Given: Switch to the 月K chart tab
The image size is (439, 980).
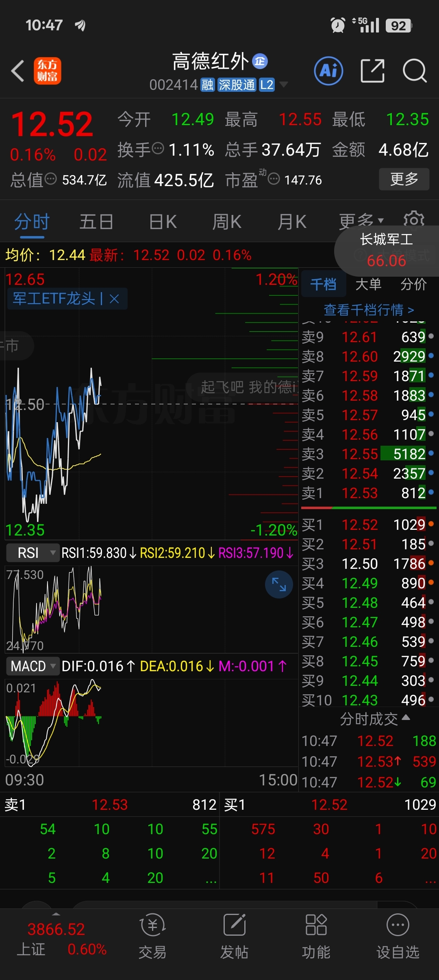Looking at the screenshot, I should tap(292, 222).
